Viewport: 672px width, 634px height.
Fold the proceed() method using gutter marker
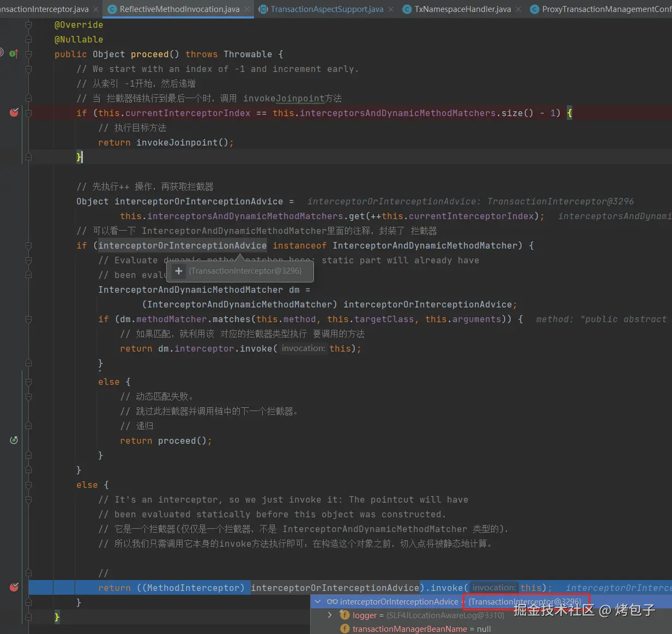(28, 54)
